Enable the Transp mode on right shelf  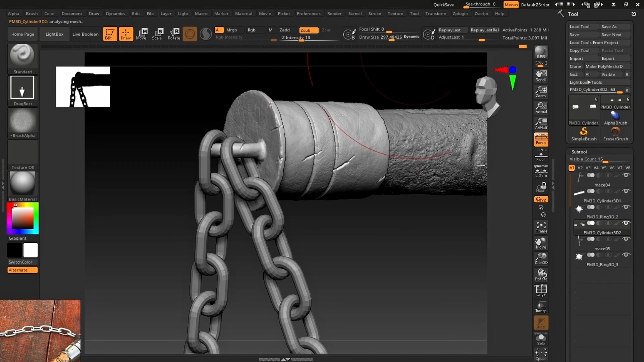pos(541,307)
